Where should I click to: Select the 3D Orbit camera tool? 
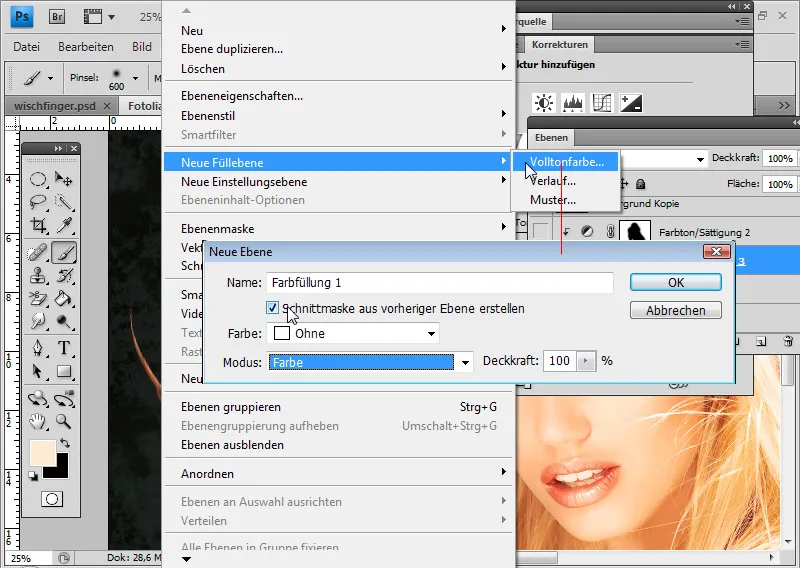pyautogui.click(x=64, y=398)
